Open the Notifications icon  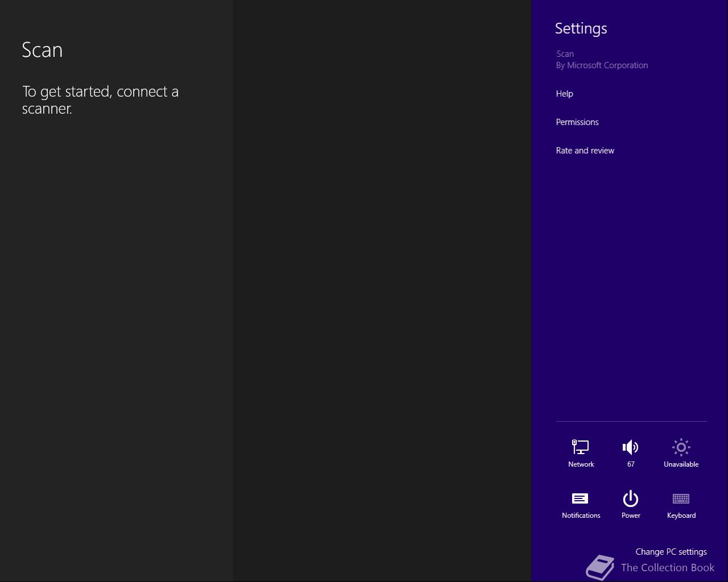pyautogui.click(x=580, y=499)
